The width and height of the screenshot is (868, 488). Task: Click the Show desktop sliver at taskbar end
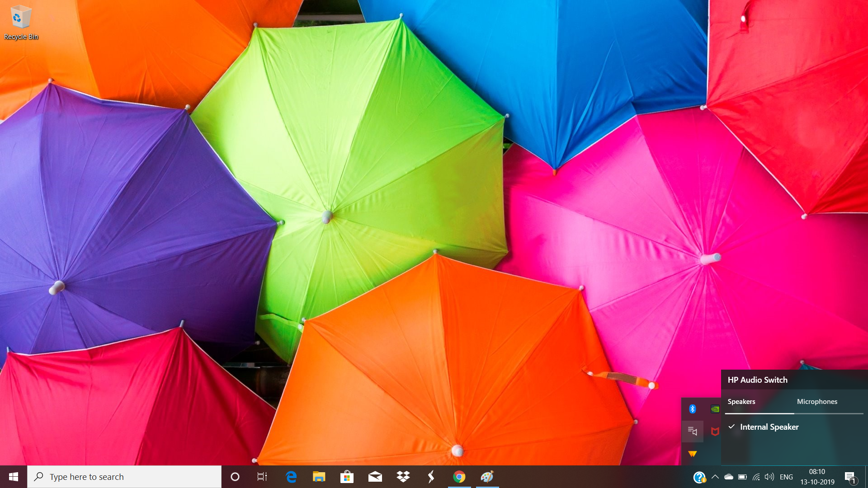pyautogui.click(x=866, y=477)
